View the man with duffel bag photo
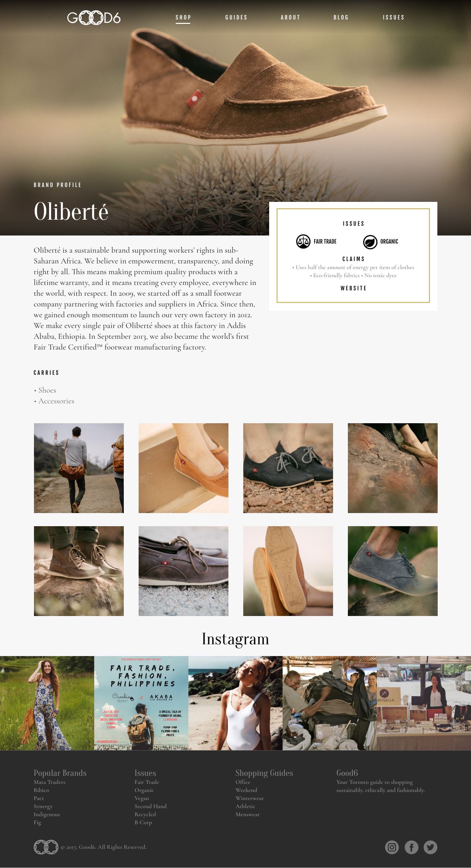 click(79, 468)
